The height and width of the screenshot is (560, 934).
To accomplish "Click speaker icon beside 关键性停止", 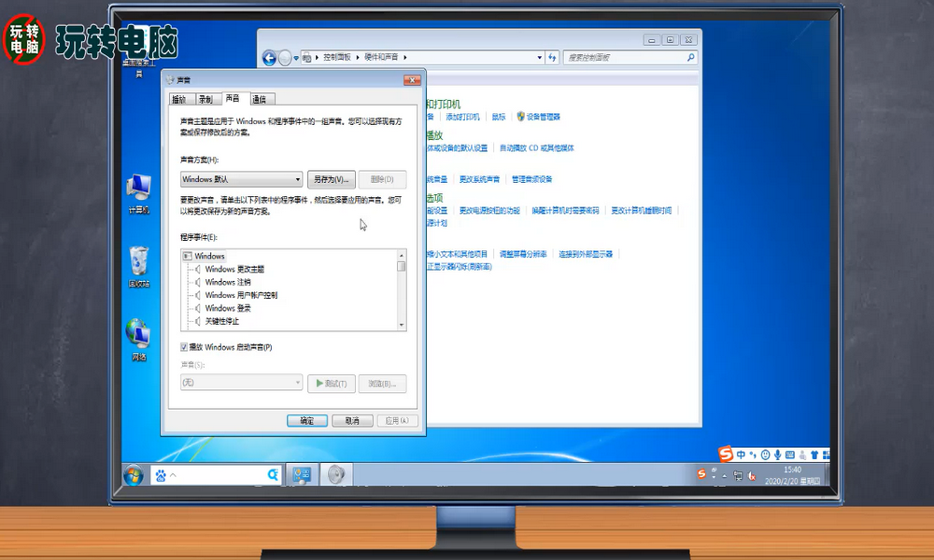I will pyautogui.click(x=198, y=321).
